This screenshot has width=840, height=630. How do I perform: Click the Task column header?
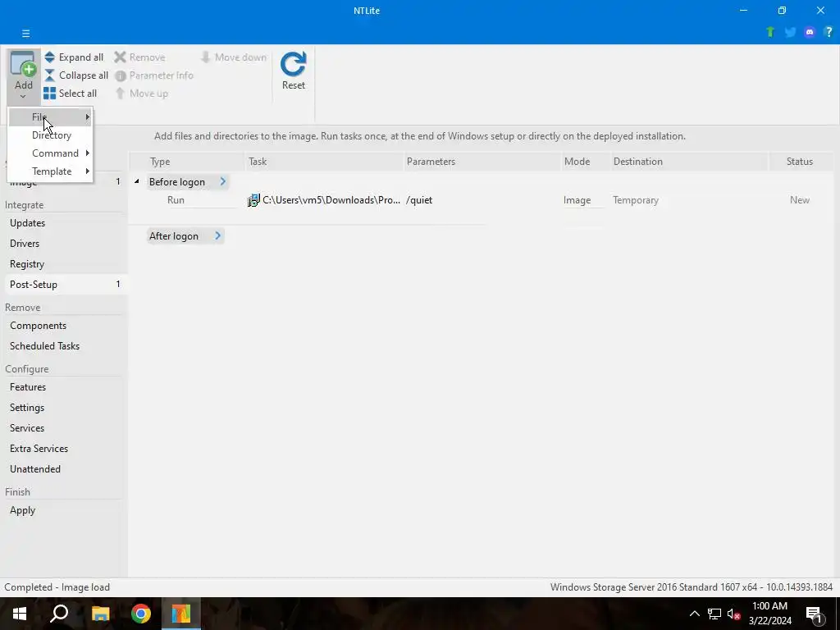click(324, 162)
